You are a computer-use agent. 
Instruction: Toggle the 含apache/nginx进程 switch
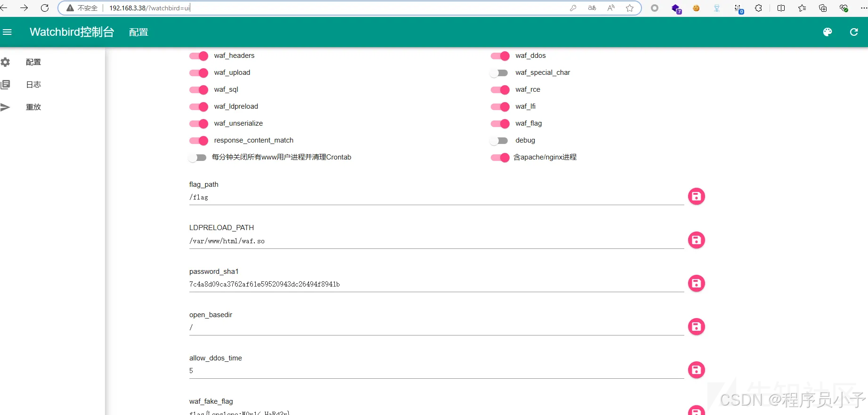(x=500, y=158)
